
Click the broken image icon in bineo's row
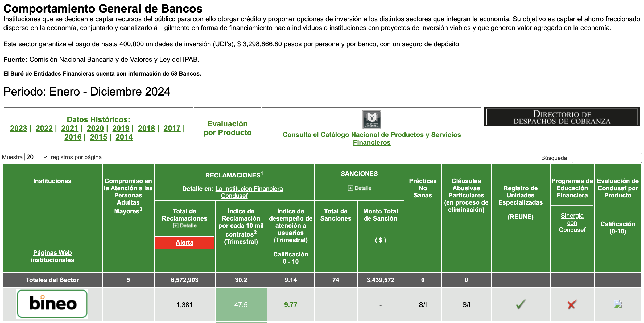[x=618, y=304]
